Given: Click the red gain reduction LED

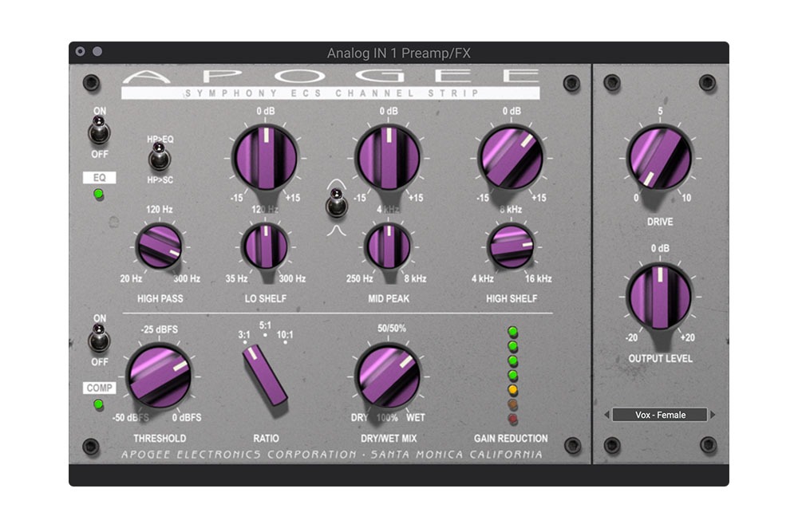Looking at the screenshot, I should pyautogui.click(x=512, y=419).
